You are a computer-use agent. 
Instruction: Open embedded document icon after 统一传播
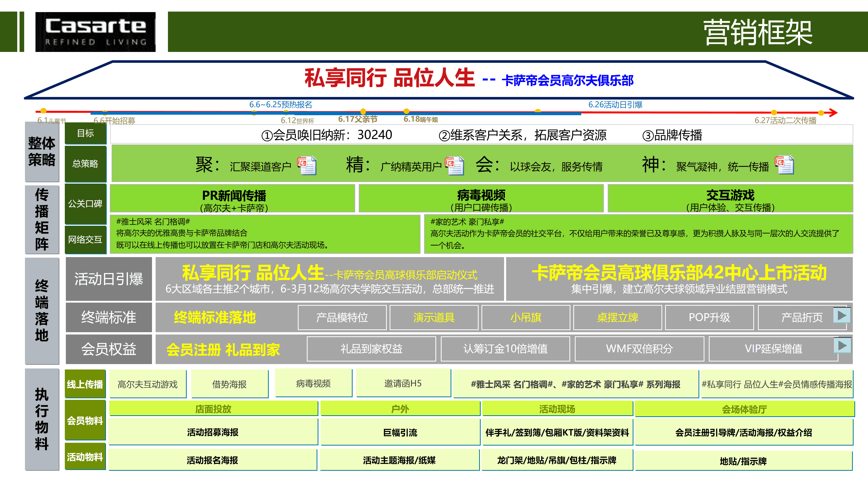click(x=784, y=165)
